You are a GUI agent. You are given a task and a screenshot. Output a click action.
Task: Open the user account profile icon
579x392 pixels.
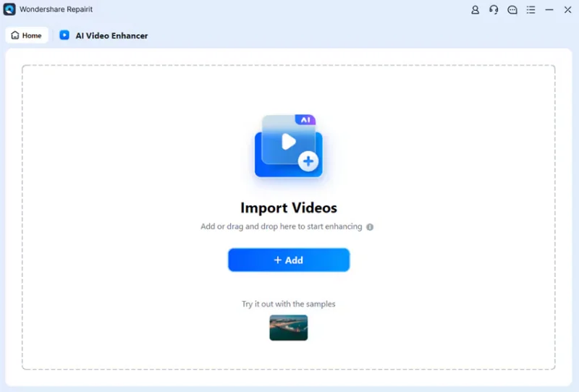(x=476, y=10)
